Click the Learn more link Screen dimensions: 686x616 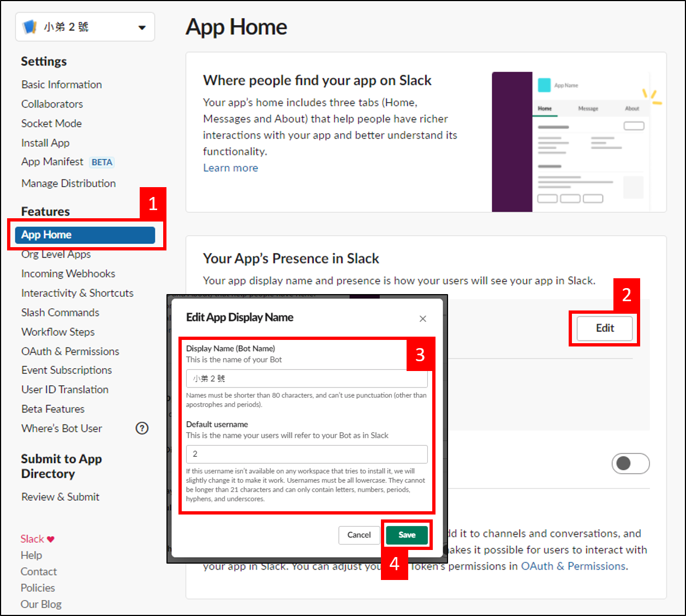(x=231, y=168)
